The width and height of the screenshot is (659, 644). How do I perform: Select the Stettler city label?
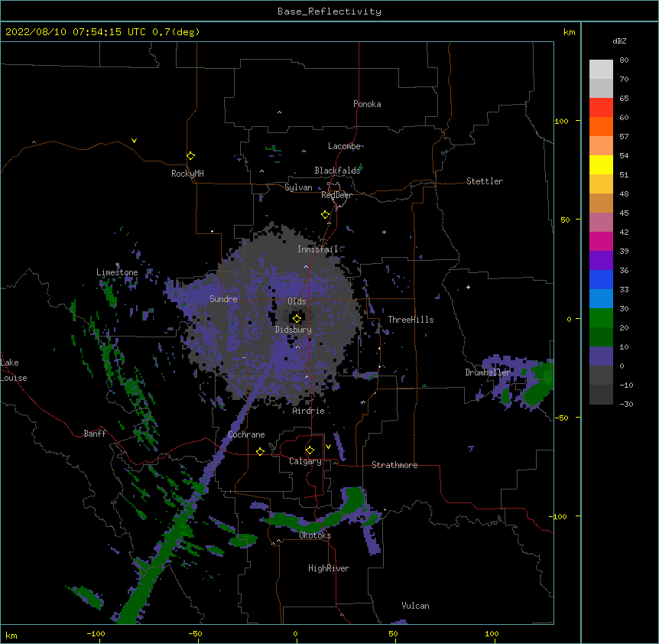(x=485, y=181)
